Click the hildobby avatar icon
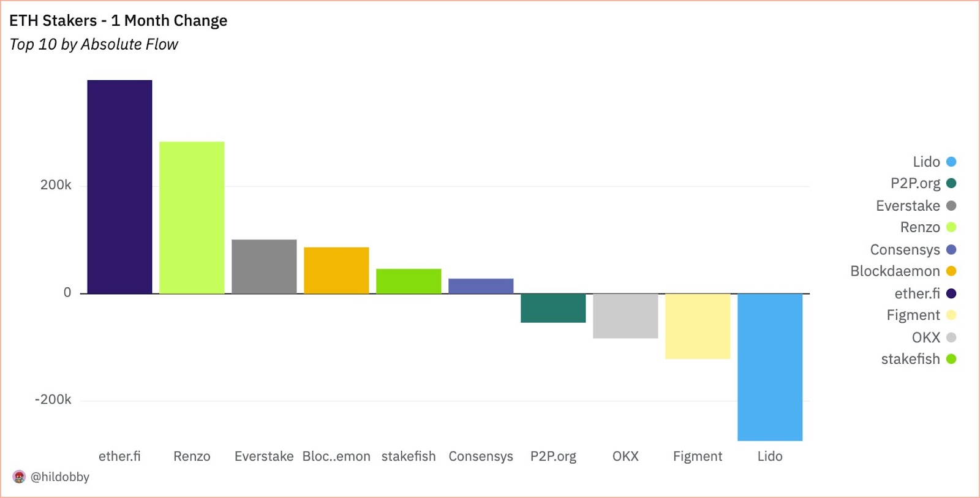 [x=19, y=477]
